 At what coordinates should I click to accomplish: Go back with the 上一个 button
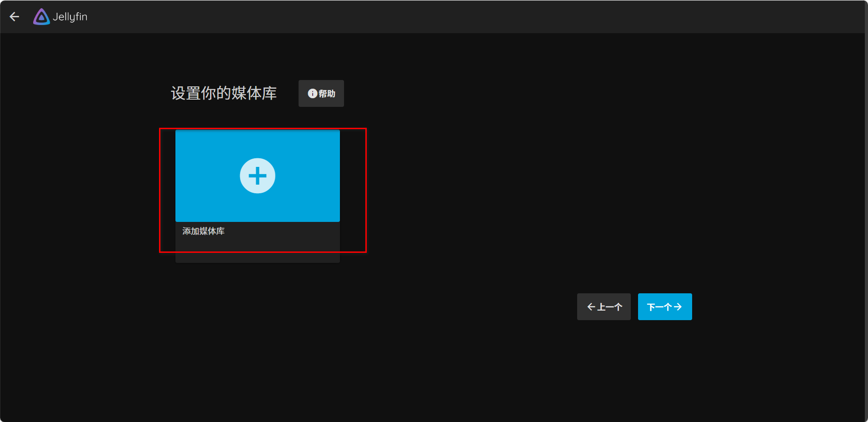tap(604, 307)
